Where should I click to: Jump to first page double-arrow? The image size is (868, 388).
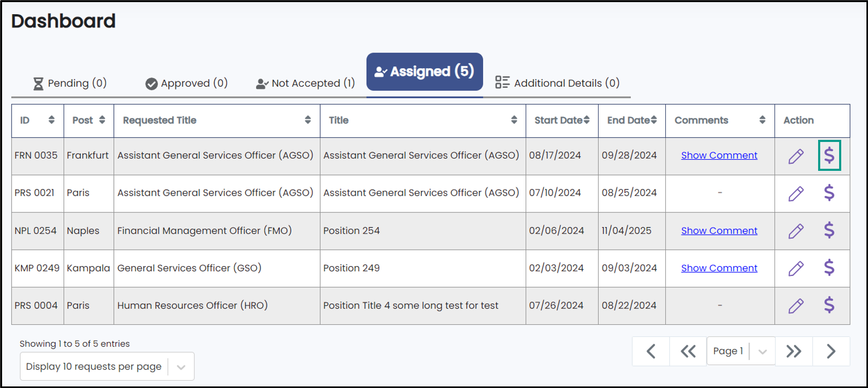[x=688, y=351]
